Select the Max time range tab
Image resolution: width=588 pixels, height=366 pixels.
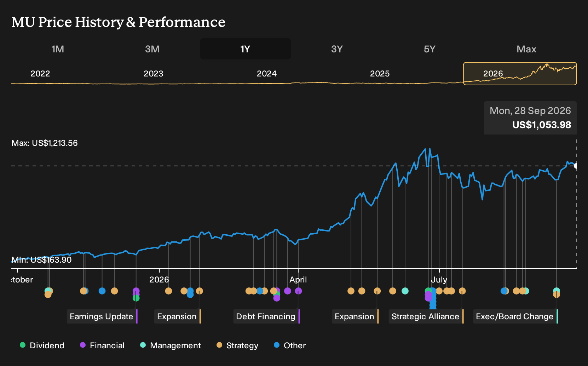click(x=526, y=49)
